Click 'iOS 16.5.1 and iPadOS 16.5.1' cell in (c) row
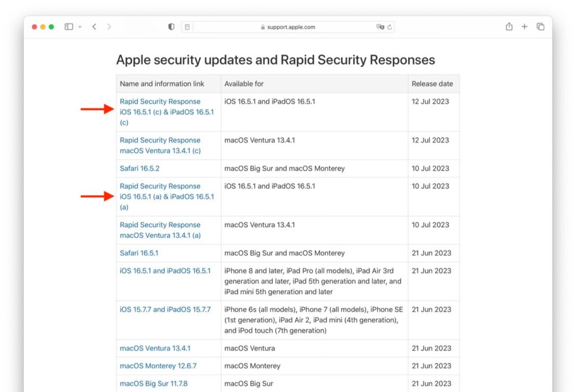 coord(269,101)
